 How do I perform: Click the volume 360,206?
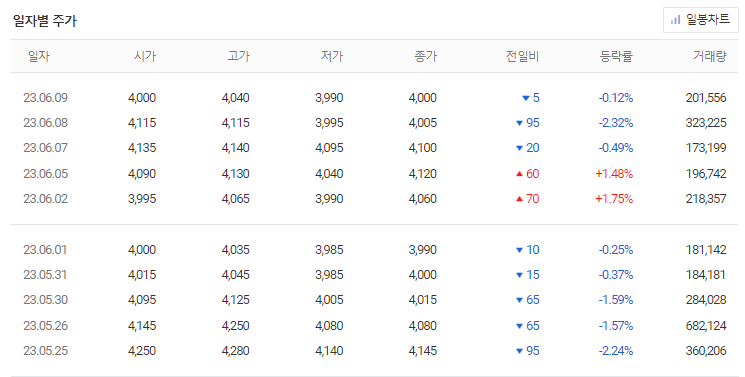coord(706,351)
